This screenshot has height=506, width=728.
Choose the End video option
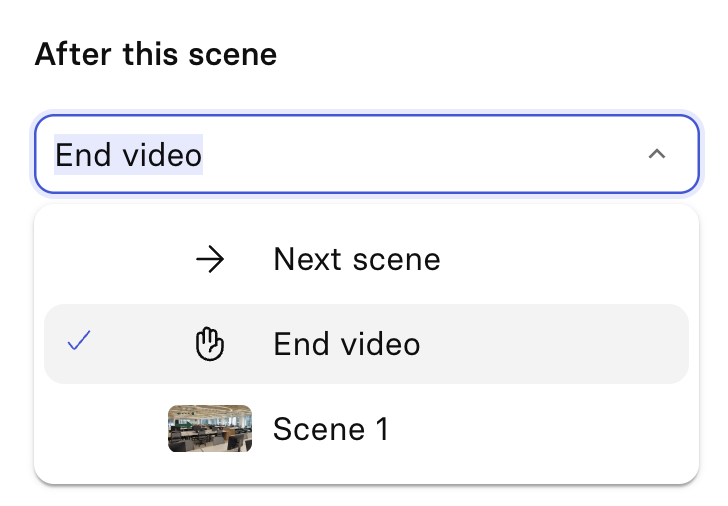[346, 345]
